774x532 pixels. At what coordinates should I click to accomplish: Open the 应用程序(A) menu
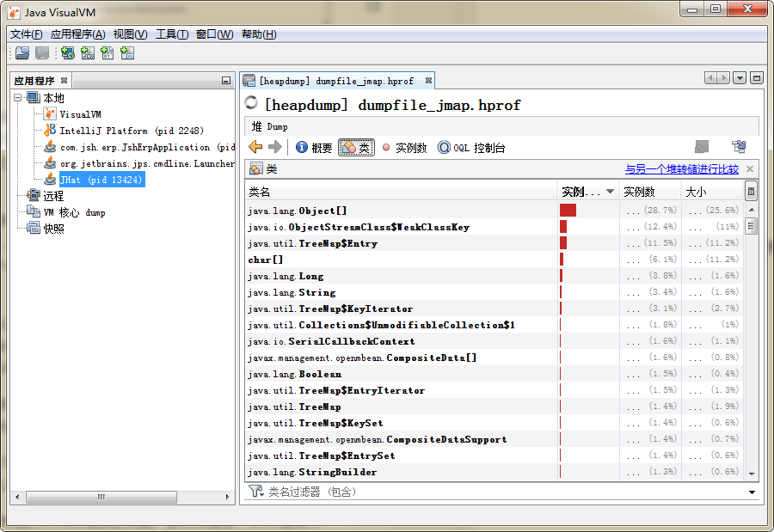[x=78, y=34]
